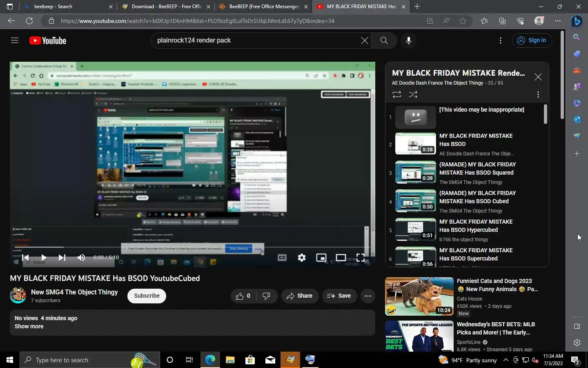Open the player settings gear
588x368 pixels.
[x=302, y=258]
